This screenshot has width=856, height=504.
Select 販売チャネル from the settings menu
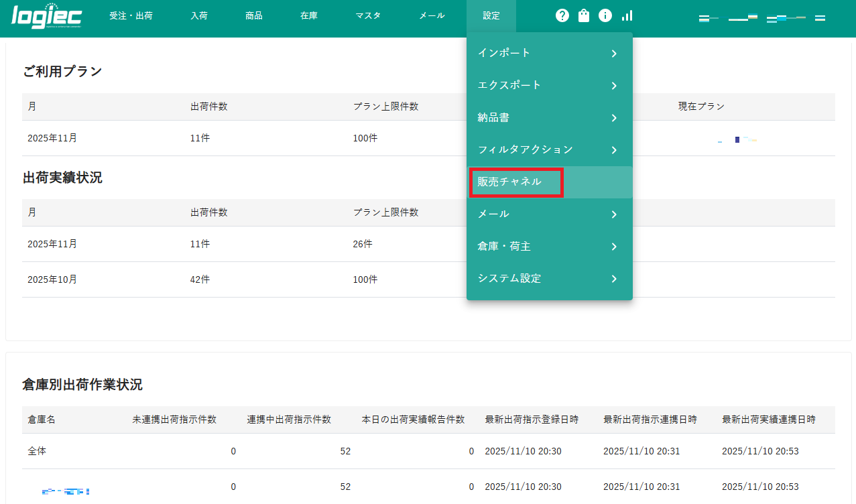coord(515,182)
